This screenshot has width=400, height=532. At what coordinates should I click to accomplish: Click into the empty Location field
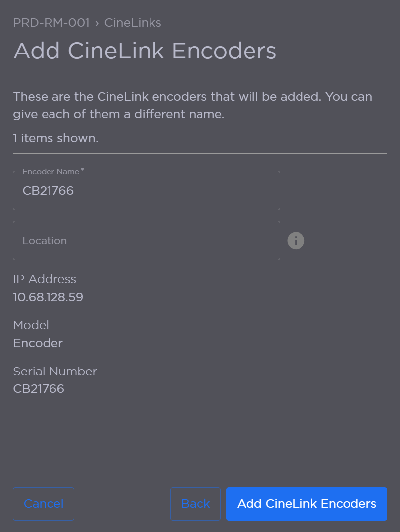point(147,240)
